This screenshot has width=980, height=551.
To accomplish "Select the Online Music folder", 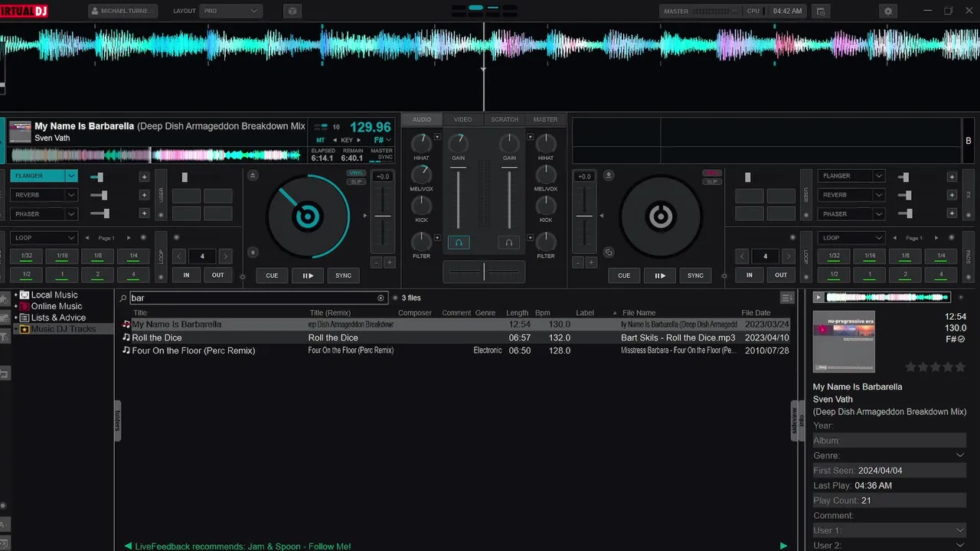I will 56,306.
